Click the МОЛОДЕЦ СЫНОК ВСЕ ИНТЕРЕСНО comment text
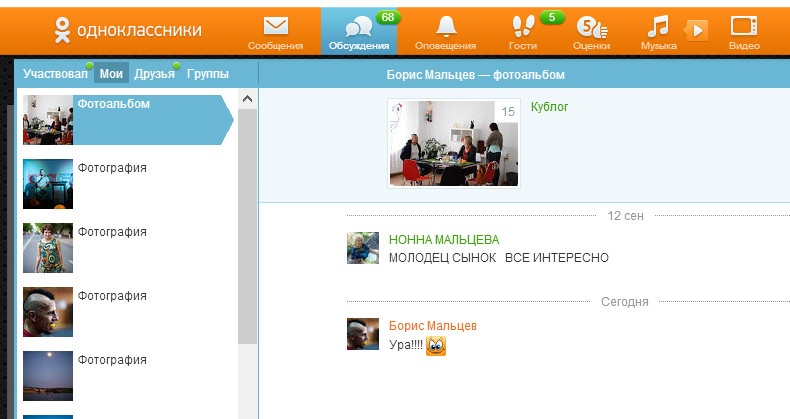 click(499, 258)
